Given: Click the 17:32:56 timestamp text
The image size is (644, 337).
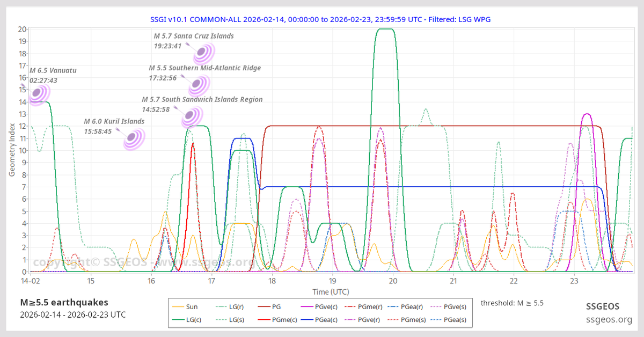Looking at the screenshot, I should click(163, 78).
